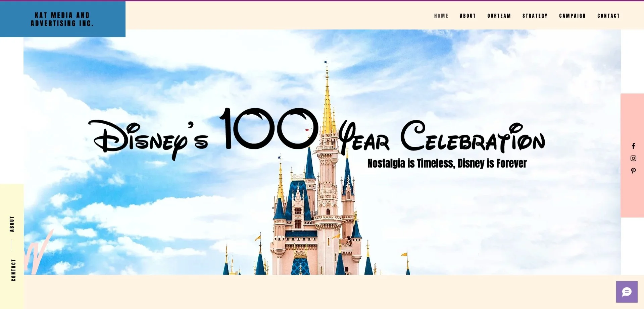The width and height of the screenshot is (644, 309).
Task: Click 'Nostalgia is Timeless, Disney is Forever' tagline
Action: click(447, 164)
